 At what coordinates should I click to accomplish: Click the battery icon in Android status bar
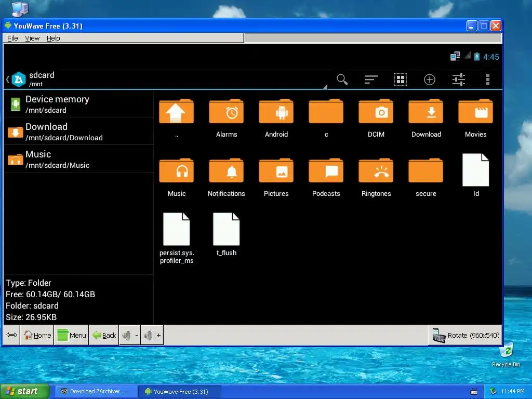(477, 56)
